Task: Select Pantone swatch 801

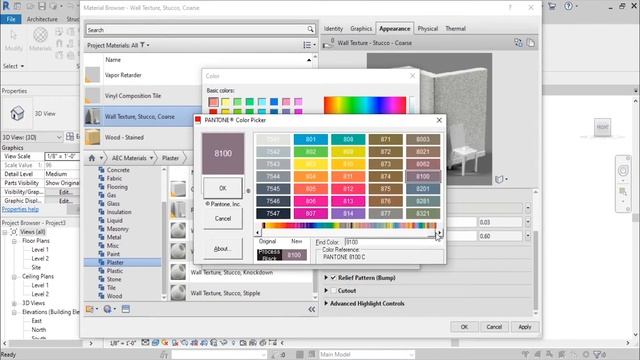Action: [311, 139]
